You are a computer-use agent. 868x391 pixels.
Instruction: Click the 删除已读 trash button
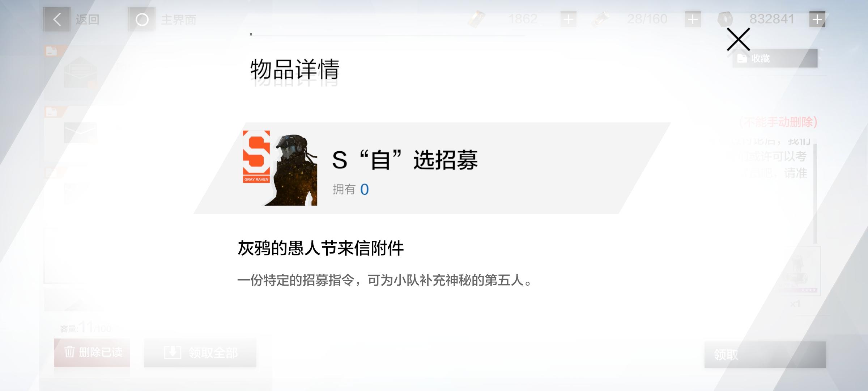[92, 352]
